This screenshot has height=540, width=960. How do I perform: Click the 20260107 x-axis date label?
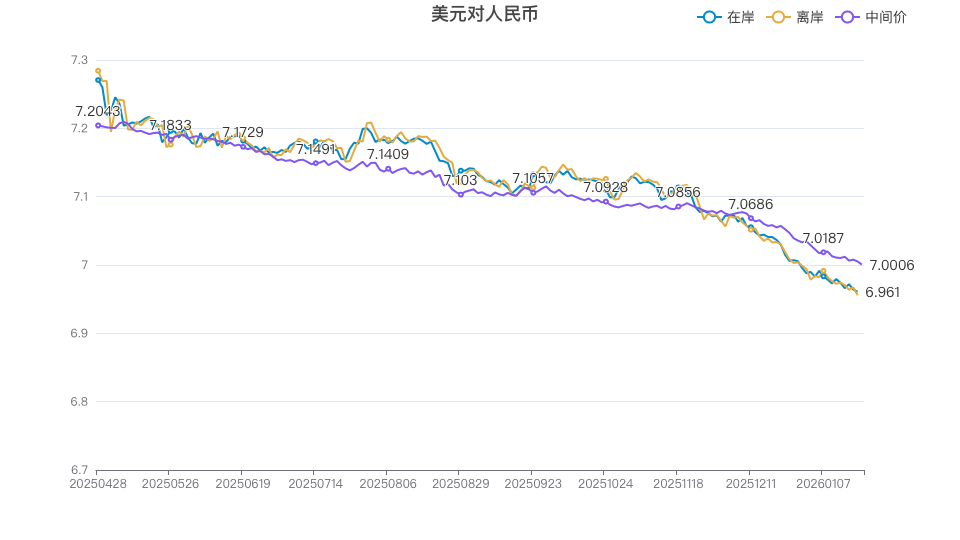pos(821,483)
